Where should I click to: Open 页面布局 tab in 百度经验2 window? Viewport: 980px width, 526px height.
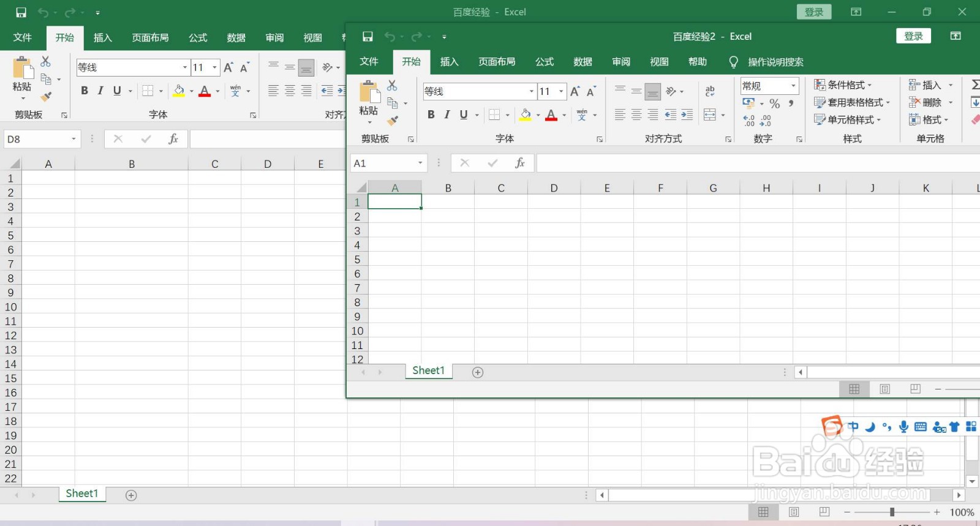tap(497, 62)
